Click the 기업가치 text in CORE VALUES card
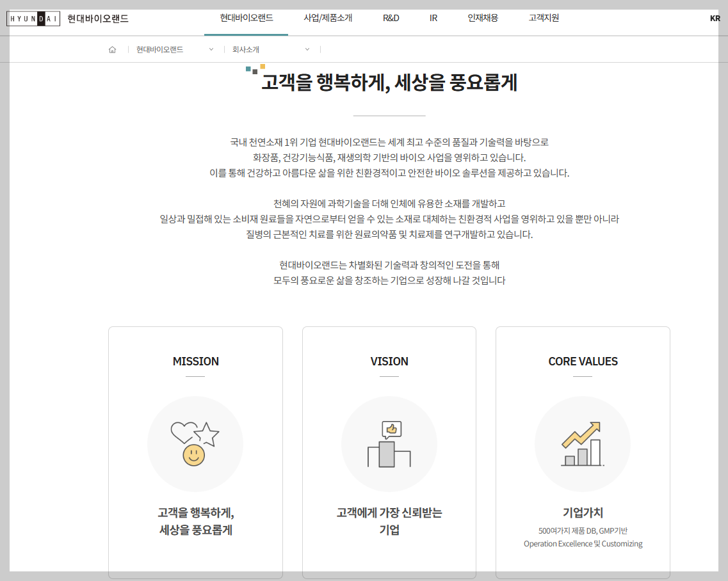The height and width of the screenshot is (581, 728). point(583,513)
